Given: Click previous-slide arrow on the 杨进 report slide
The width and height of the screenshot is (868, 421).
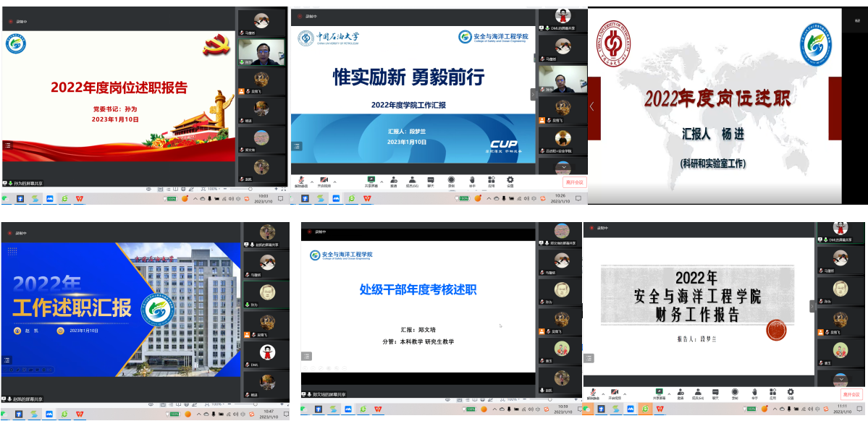Looking at the screenshot, I should coord(591,106).
